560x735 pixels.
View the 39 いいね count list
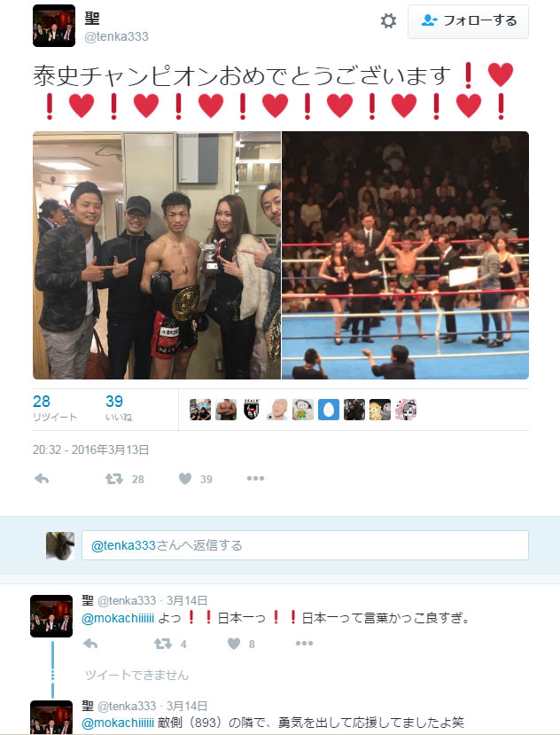[x=119, y=408]
